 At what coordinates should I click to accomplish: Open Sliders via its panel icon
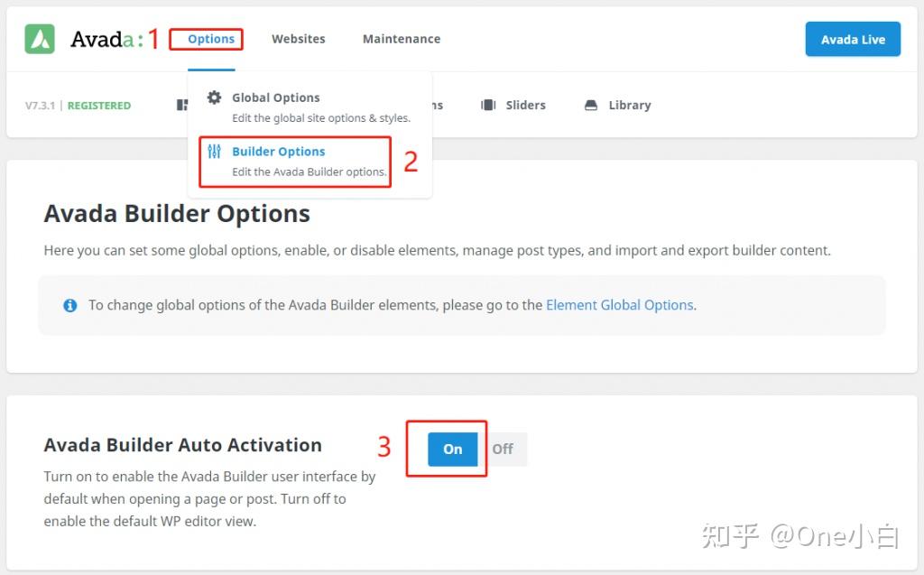coord(490,105)
